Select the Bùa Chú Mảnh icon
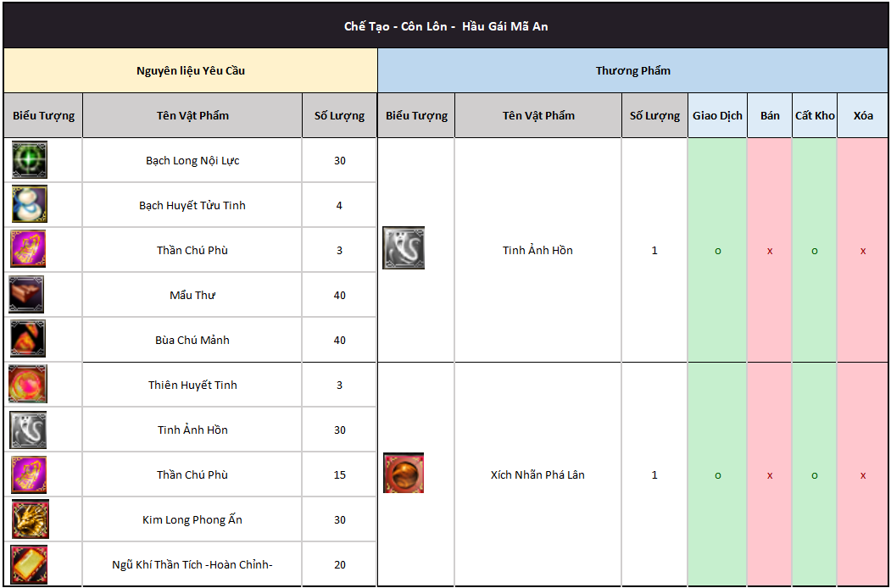The width and height of the screenshot is (891, 588). 28,340
